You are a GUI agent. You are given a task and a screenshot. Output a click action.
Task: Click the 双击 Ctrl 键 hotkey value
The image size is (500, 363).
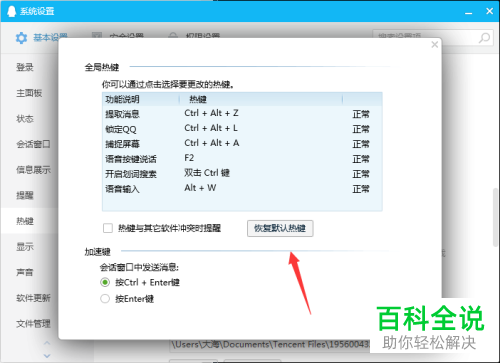click(x=207, y=173)
